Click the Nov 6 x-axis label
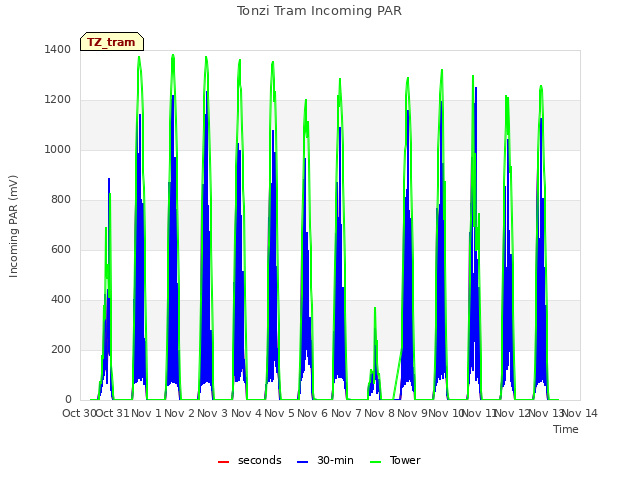Screen dimensions: 640x480 pyautogui.click(x=312, y=413)
